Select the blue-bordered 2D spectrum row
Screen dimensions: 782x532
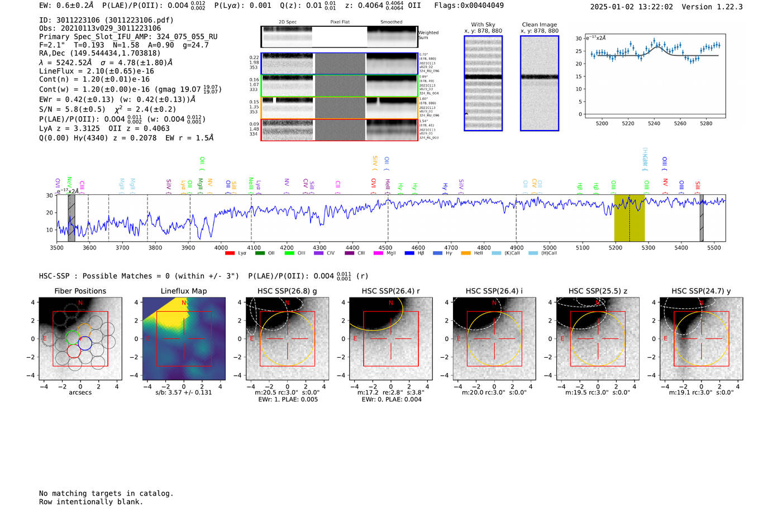pos(340,64)
